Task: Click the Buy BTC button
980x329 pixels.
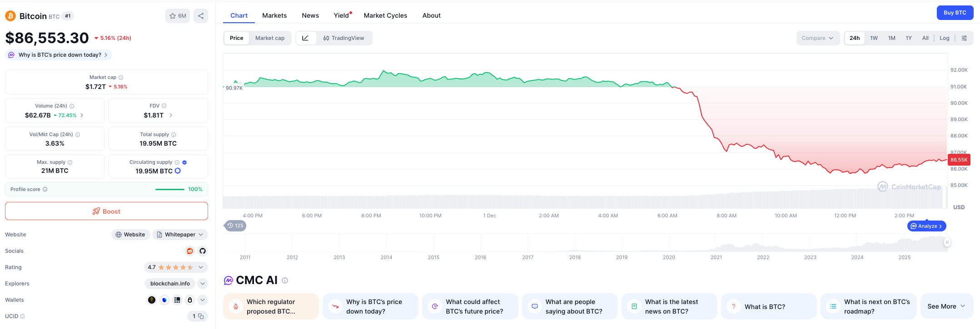Action: pyautogui.click(x=955, y=13)
